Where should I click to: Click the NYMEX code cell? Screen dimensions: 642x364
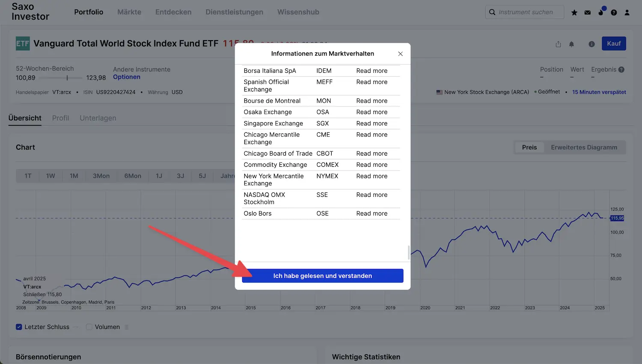coord(327,176)
